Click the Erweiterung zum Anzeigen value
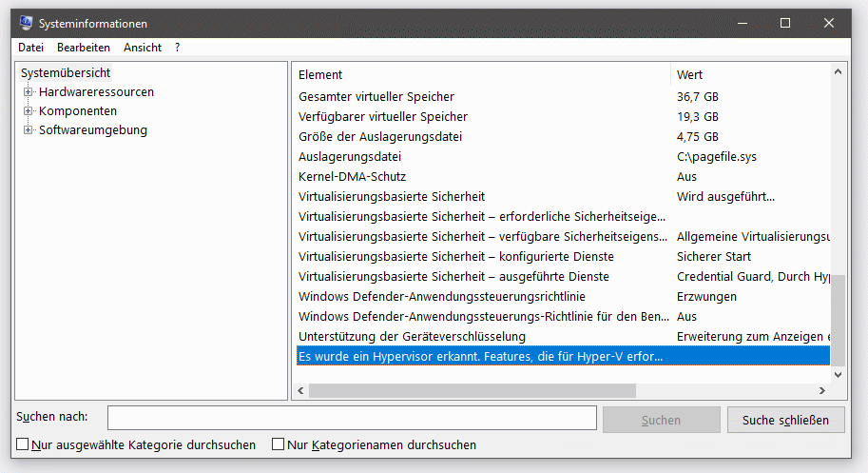Screen dimensions: 868x473 pos(753,336)
